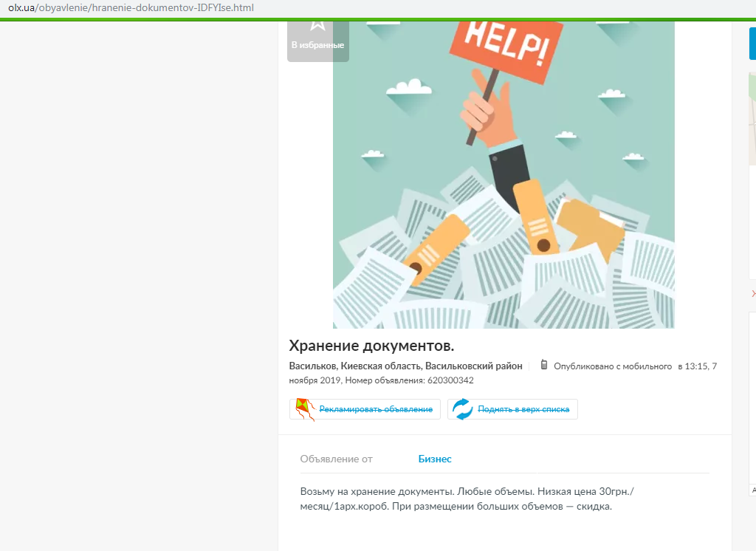Select "Поднять в верх списка" link
Image resolution: width=756 pixels, height=551 pixels.
pos(523,409)
